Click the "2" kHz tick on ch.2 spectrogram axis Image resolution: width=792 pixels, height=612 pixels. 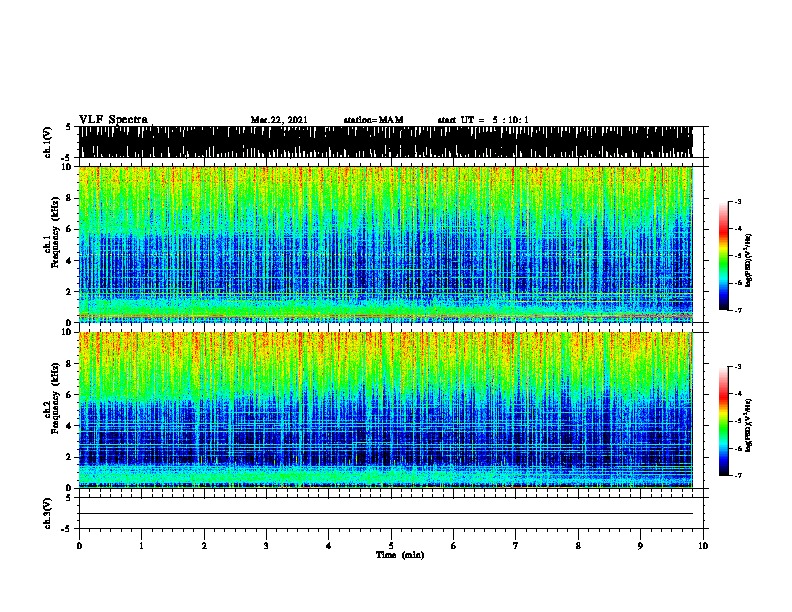pos(71,457)
